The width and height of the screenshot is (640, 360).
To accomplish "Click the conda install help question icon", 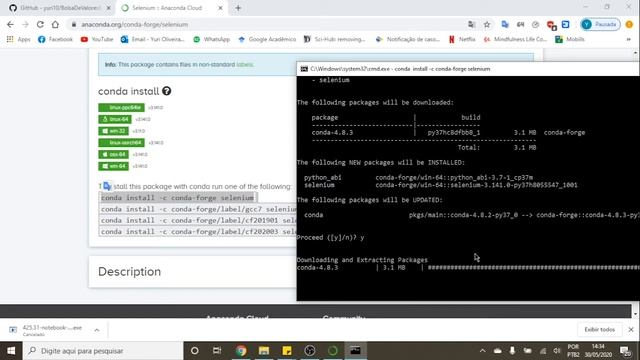I will (167, 91).
